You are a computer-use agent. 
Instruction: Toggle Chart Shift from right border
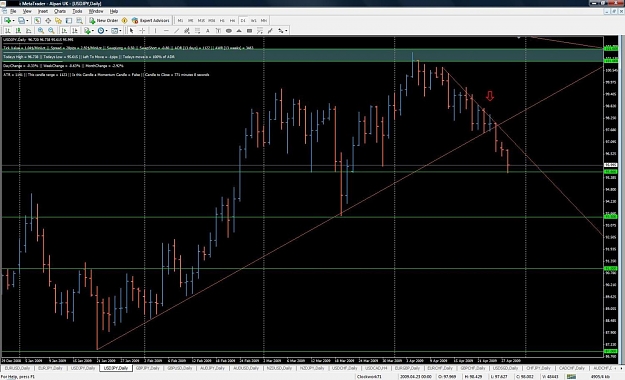(x=75, y=30)
